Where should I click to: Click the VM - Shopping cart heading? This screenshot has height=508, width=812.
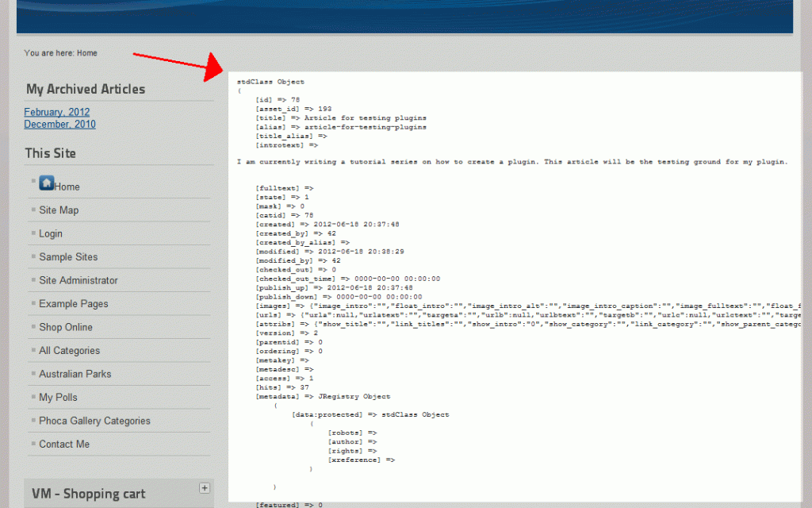click(88, 494)
